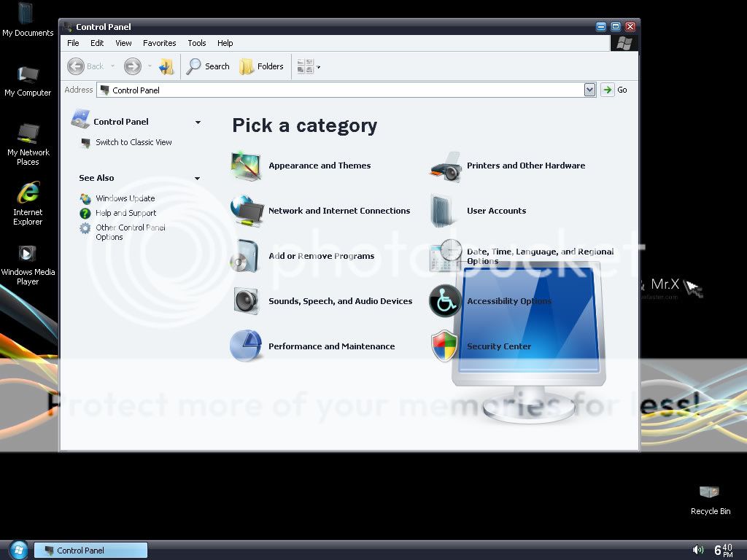Click Appearance and Themes text link
Screen dimensions: 747x560
[x=320, y=166]
